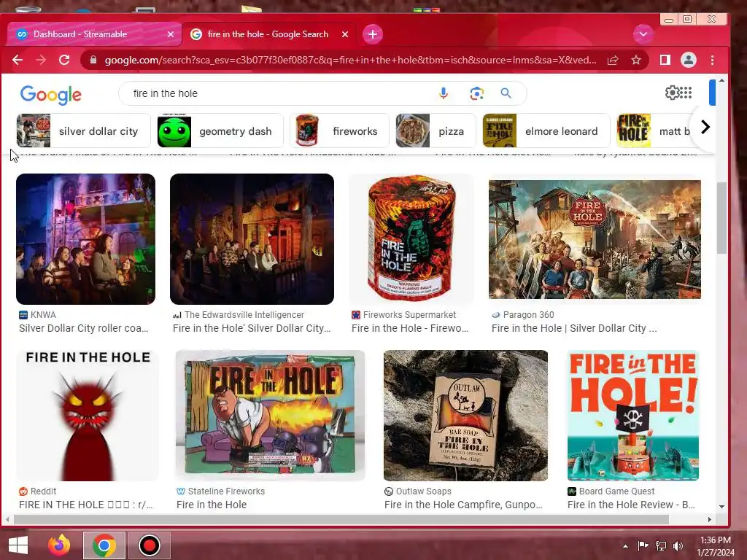Open the Paragon 360 artwork image
Viewport: 747px width, 560px height.
(x=595, y=239)
